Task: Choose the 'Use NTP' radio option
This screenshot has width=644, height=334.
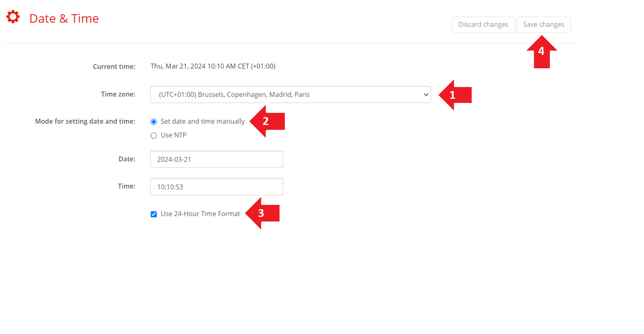Action: click(154, 136)
